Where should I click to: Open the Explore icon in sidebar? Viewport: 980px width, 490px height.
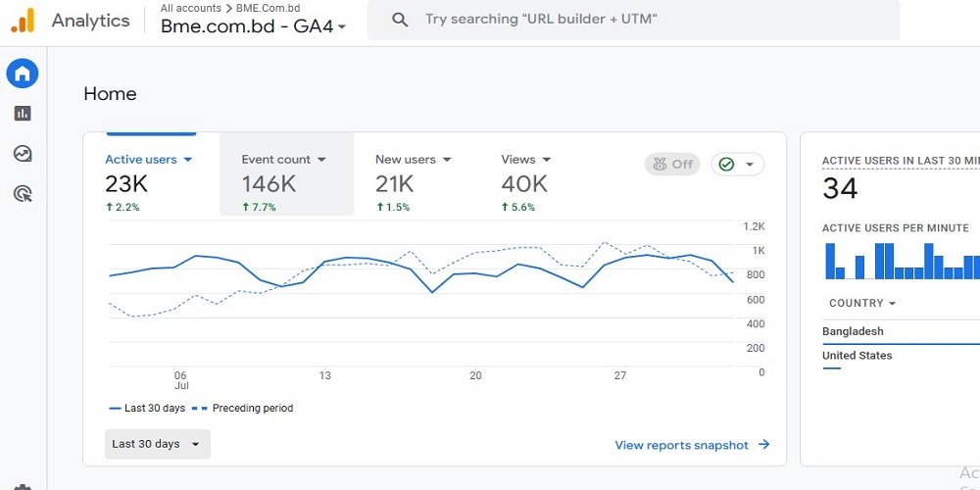coord(23,154)
